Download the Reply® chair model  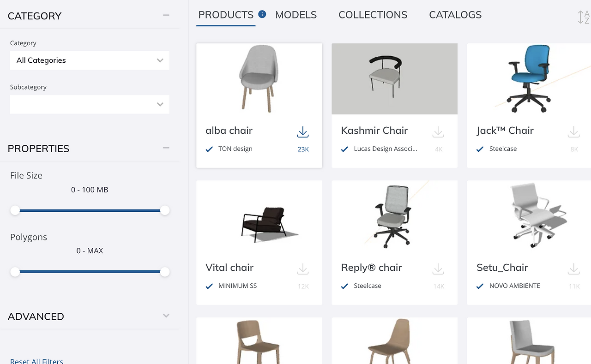(x=438, y=269)
